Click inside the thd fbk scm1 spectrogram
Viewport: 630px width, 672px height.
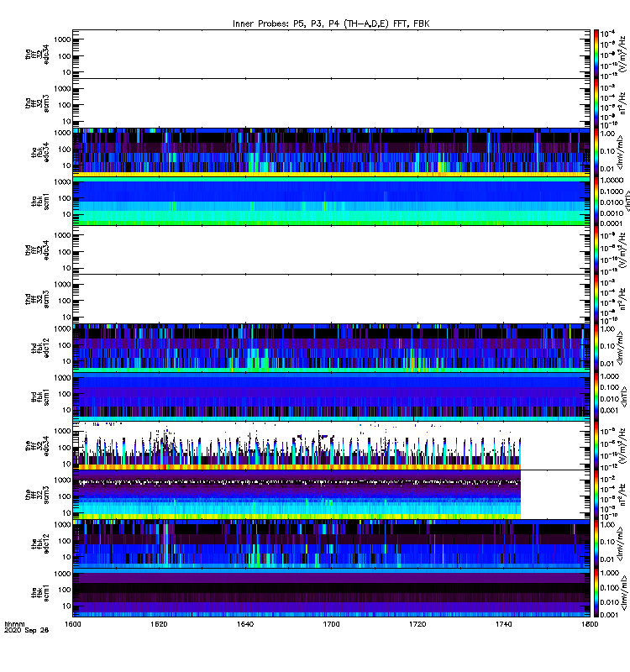tap(331, 397)
